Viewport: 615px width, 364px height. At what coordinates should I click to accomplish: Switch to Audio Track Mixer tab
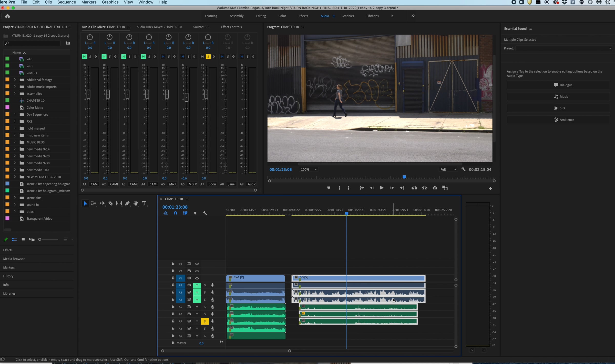(159, 27)
